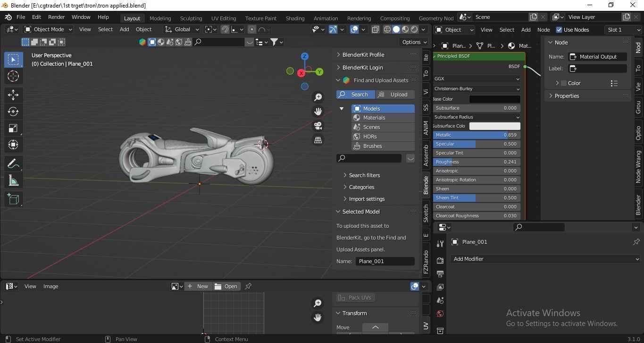Select the Rotate tool
Screen dimensions: 644x343
[13, 111]
